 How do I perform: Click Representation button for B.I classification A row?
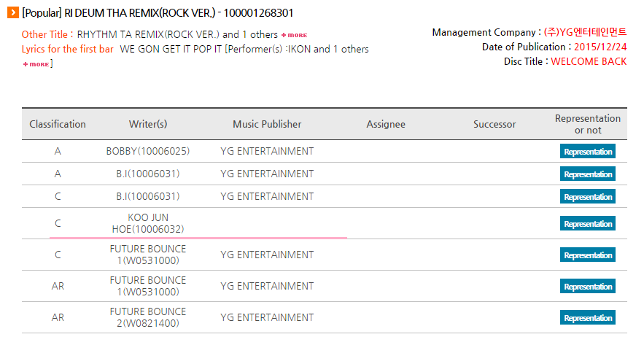coord(587,174)
